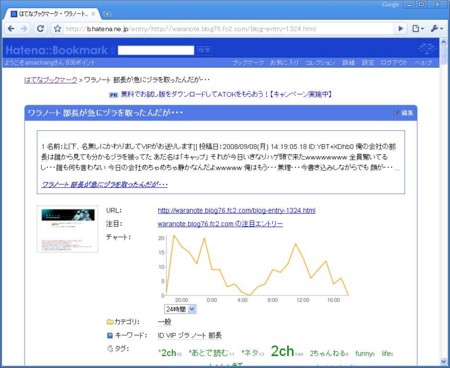Click the 編集 edit link in the entry header
Screen dimensions: 450x368
click(x=403, y=113)
